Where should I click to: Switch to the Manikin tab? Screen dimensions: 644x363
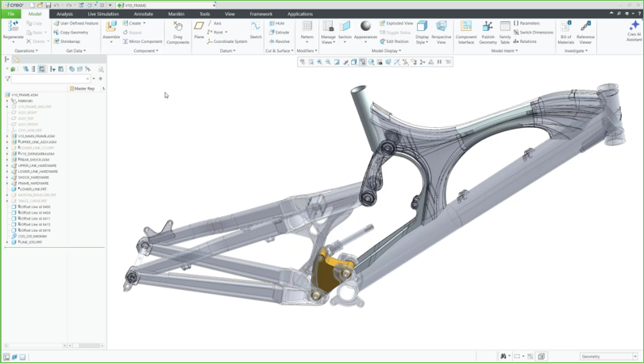click(x=176, y=14)
